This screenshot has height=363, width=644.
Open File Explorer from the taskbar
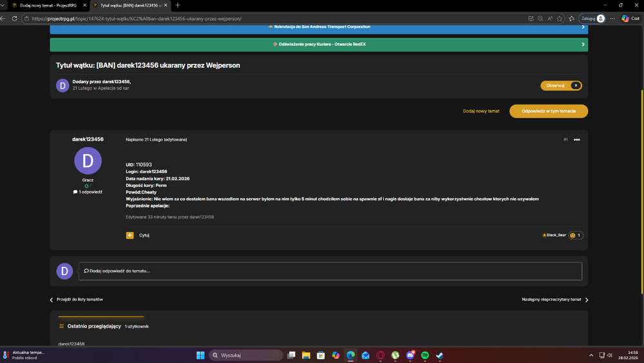click(306, 355)
